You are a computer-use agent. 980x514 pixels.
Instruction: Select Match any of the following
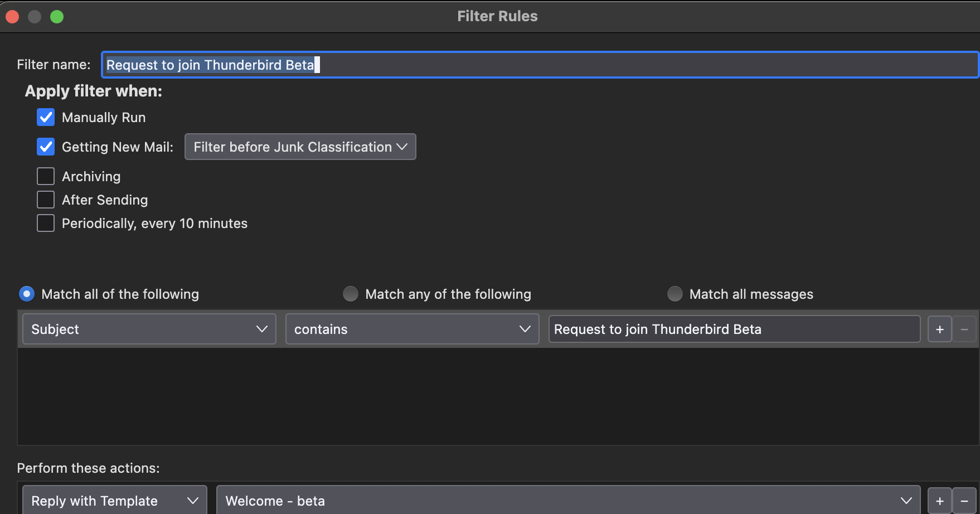[x=351, y=294]
